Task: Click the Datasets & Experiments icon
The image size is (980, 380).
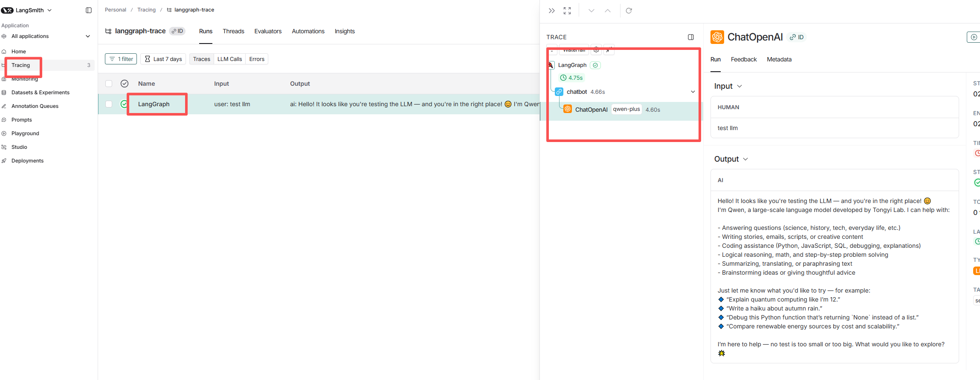Action: [x=4, y=93]
